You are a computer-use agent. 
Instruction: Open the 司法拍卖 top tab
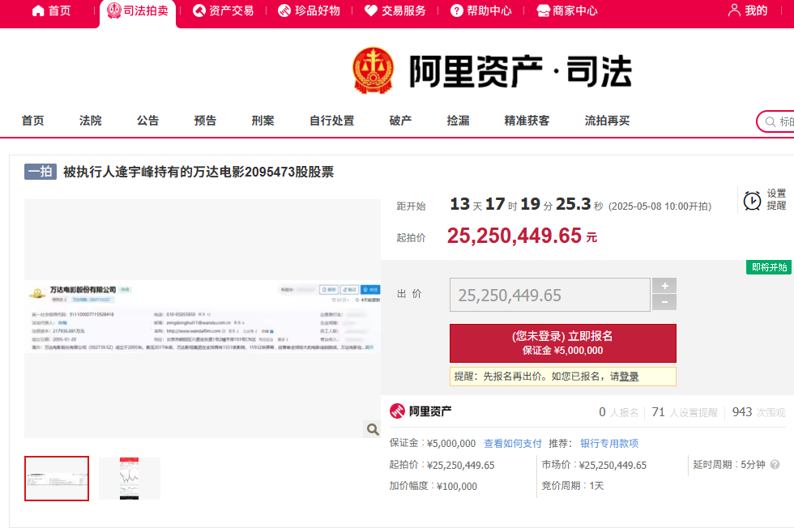tap(137, 11)
